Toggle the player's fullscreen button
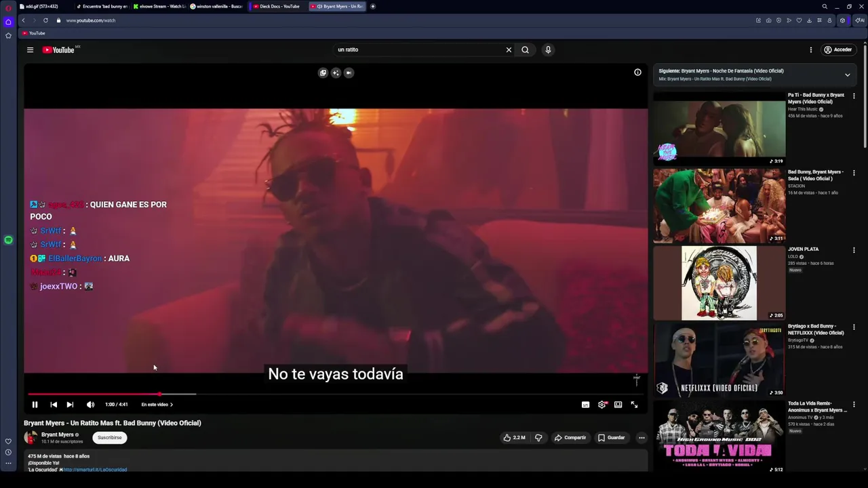This screenshot has height=488, width=868. click(x=634, y=405)
